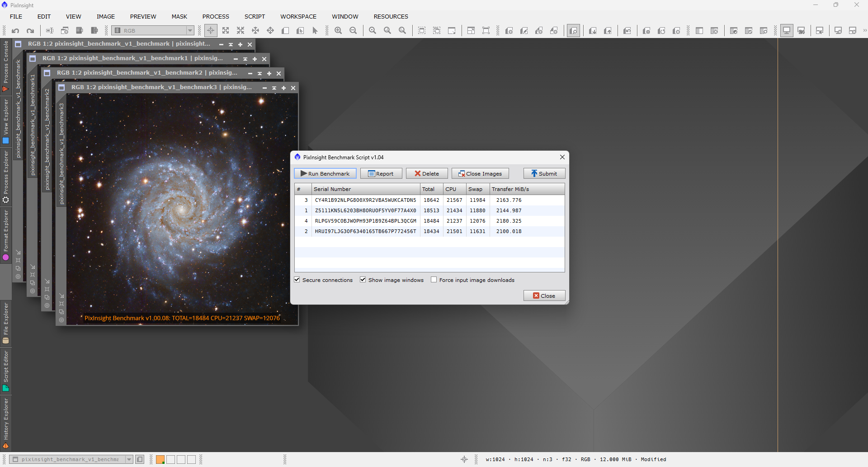The height and width of the screenshot is (467, 868).
Task: Toggle Show image windows checkbox
Action: [363, 280]
